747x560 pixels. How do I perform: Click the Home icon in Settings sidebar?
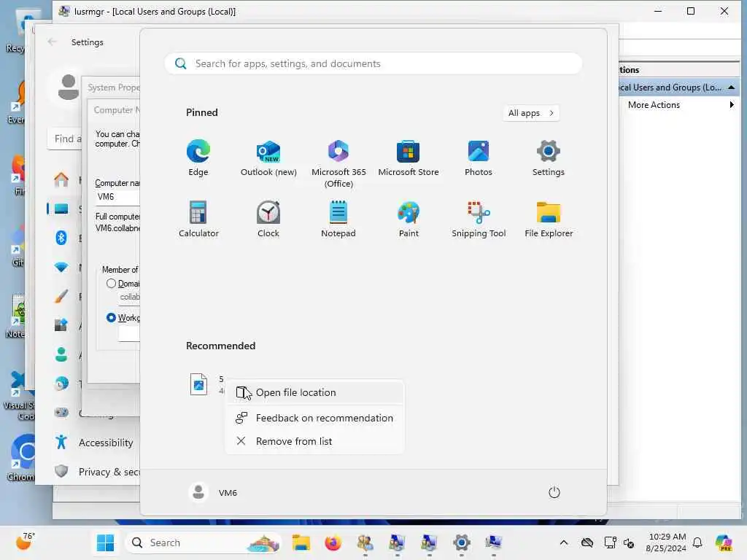coord(61,180)
